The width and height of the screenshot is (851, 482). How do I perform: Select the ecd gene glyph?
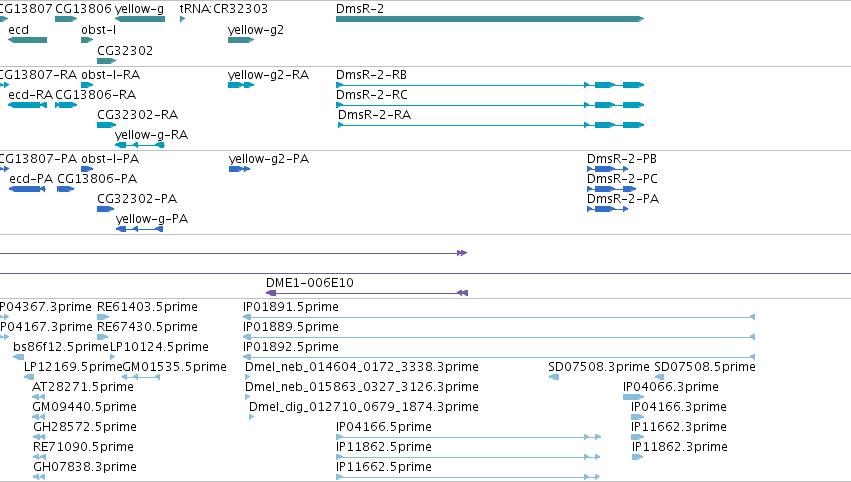(27, 40)
